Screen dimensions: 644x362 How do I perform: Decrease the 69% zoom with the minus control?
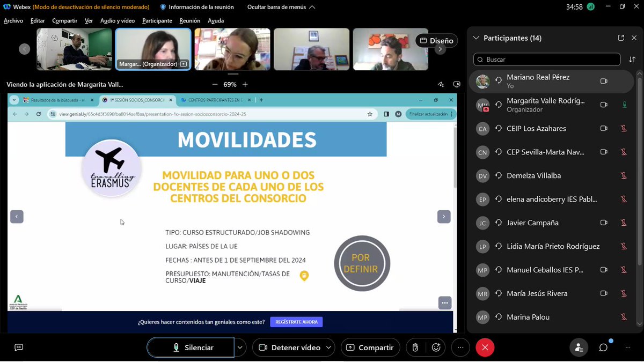215,84
